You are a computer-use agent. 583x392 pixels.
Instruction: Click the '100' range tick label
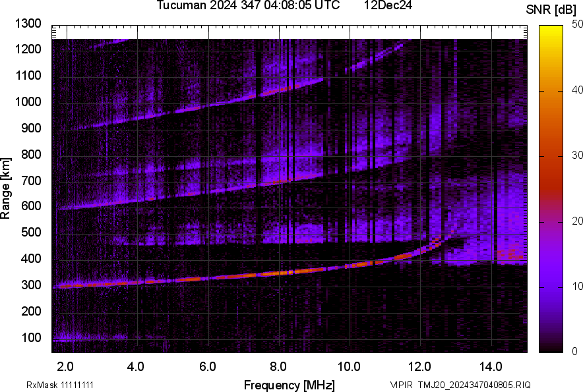coord(32,338)
